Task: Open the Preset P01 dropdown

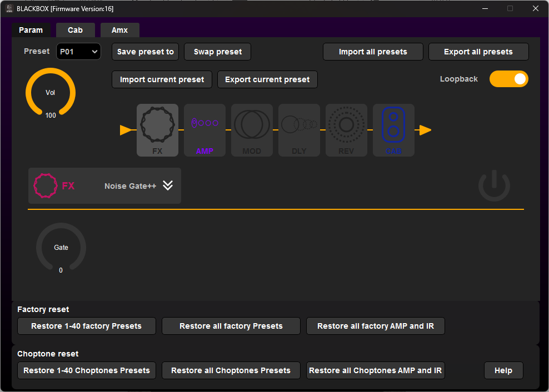Action: pyautogui.click(x=78, y=52)
